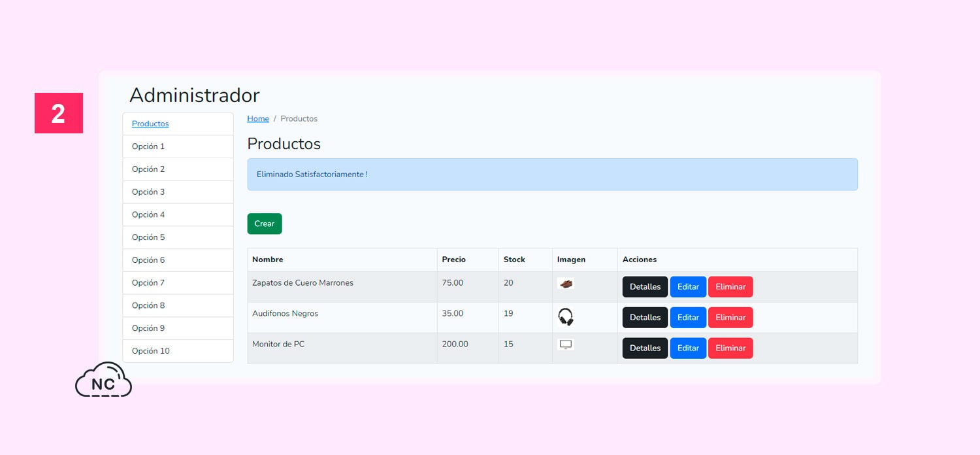The height and width of the screenshot is (455, 980).
Task: Open the brown leather shoes thumbnail
Action: 566,284
